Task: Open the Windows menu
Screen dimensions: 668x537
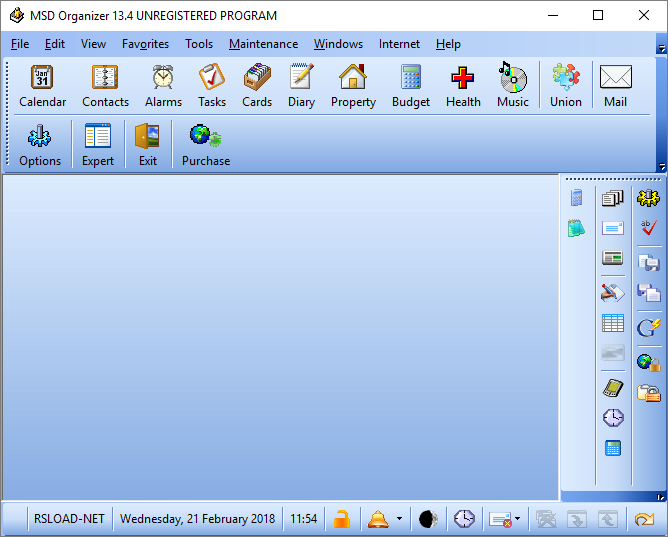Action: (x=338, y=44)
